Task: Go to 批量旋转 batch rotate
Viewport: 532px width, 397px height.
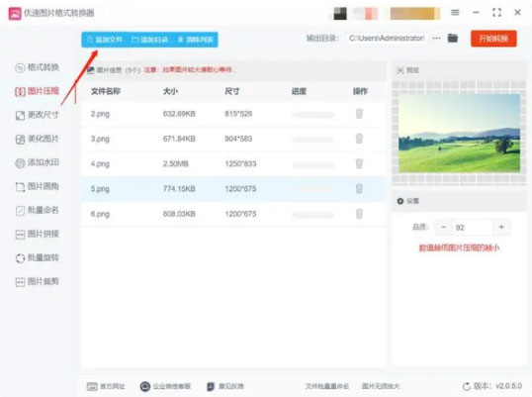Action: pyautogui.click(x=37, y=257)
